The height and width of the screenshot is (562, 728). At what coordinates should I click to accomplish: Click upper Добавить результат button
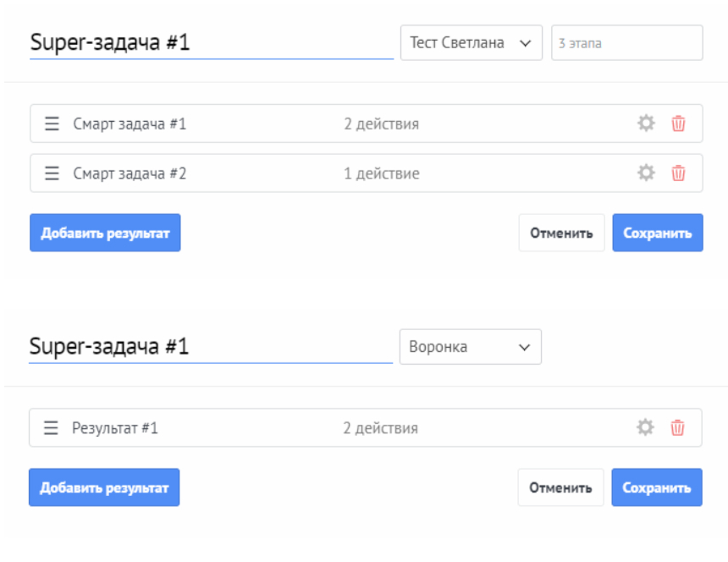tap(105, 233)
